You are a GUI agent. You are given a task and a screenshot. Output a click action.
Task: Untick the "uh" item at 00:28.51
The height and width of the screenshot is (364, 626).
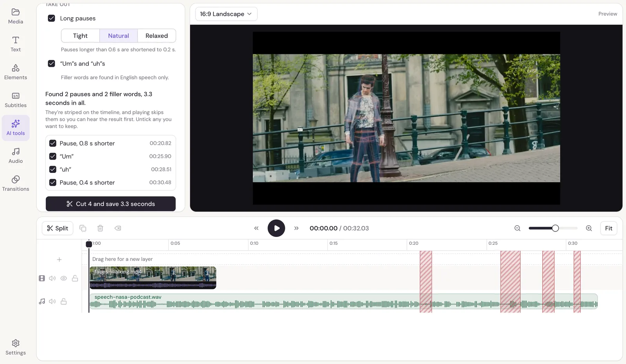(53, 169)
